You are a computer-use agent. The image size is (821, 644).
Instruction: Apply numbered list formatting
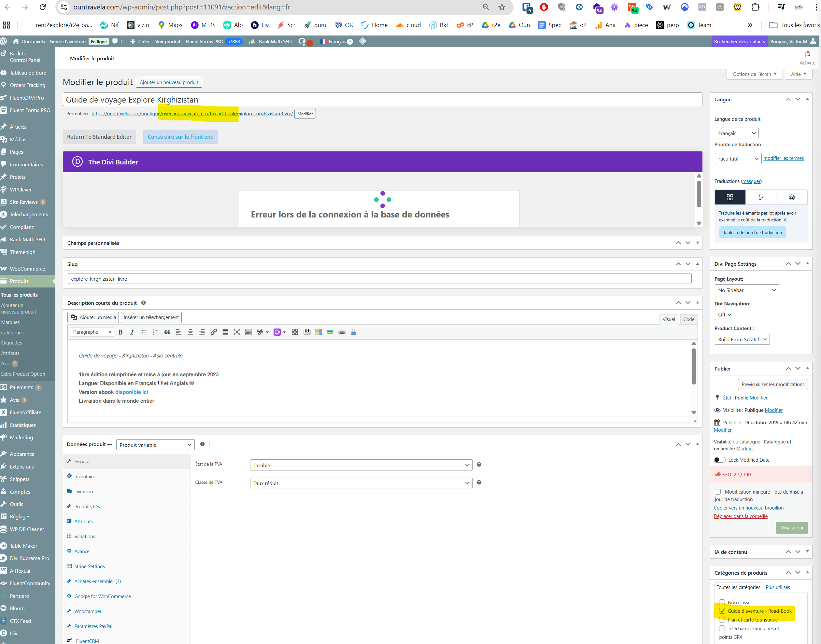[155, 332]
